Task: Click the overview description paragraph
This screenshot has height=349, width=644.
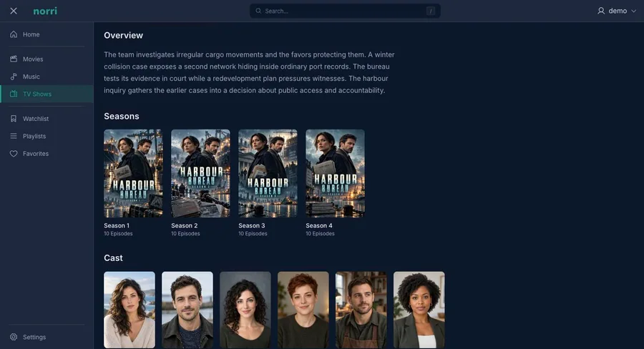Action: (x=249, y=72)
